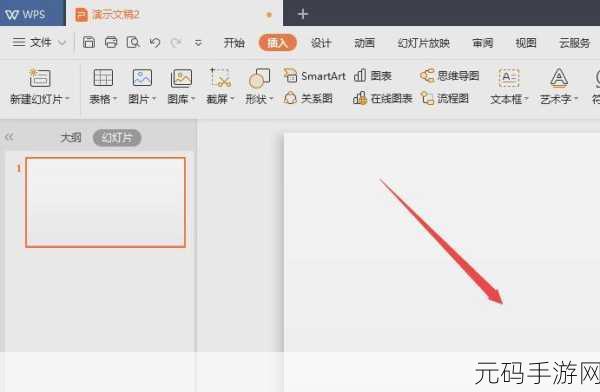The width and height of the screenshot is (600, 392).
Task: Click the Save icon in quick toolbar
Action: pyautogui.click(x=89, y=42)
